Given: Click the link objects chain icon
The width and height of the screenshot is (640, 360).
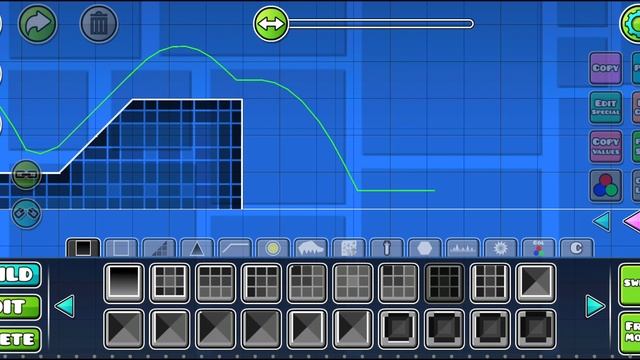Looking at the screenshot, I should tap(26, 175).
